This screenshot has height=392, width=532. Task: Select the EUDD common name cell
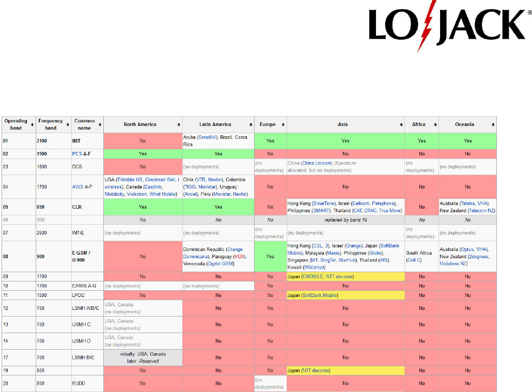click(x=87, y=384)
